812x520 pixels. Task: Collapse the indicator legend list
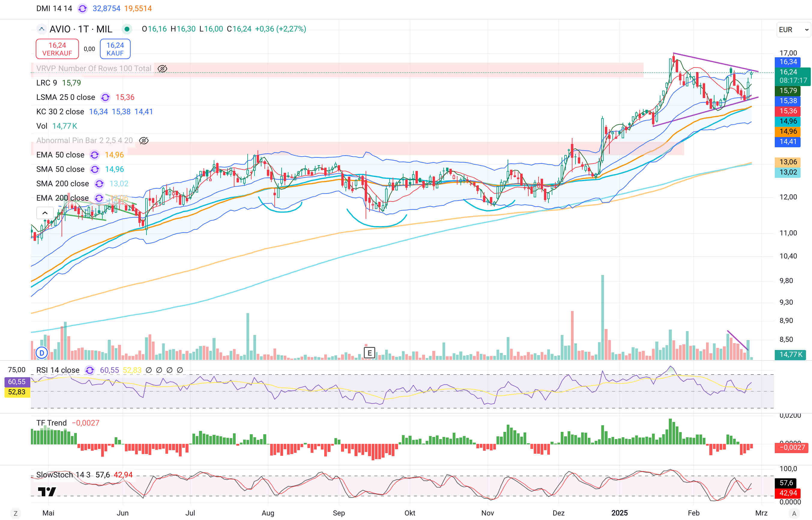pos(45,213)
